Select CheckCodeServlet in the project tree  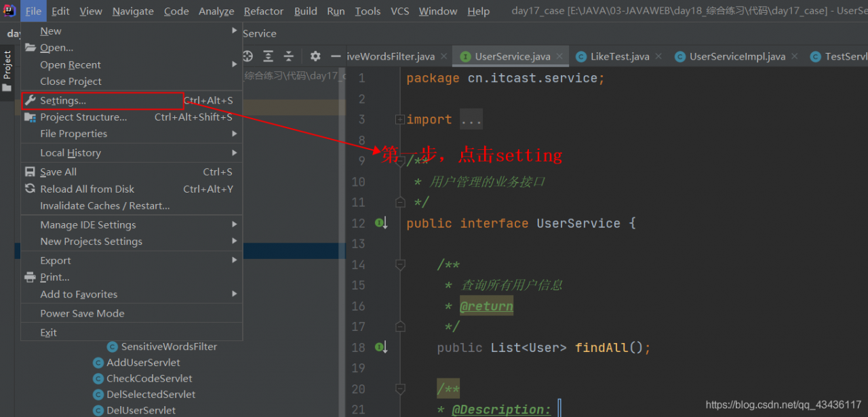pyautogui.click(x=149, y=378)
